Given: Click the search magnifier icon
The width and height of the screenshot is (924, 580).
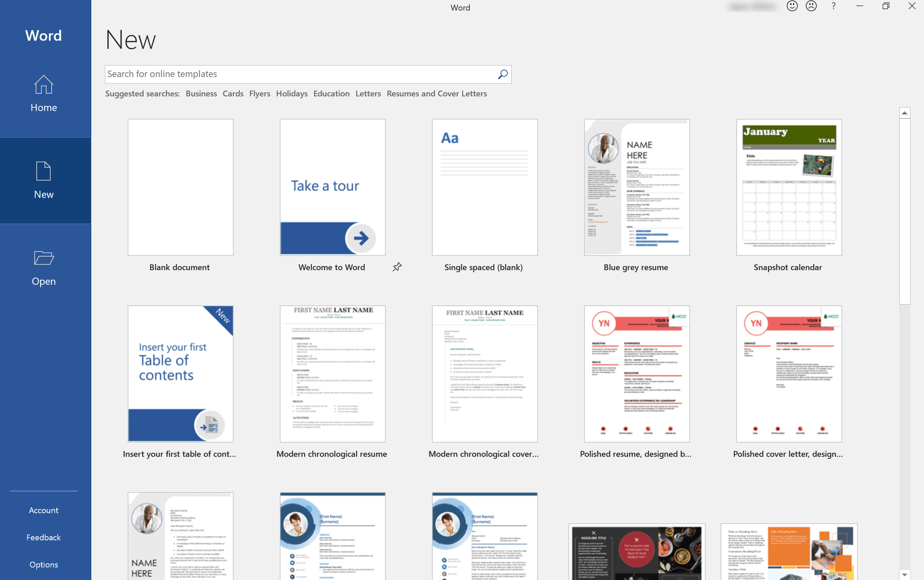Looking at the screenshot, I should [502, 74].
